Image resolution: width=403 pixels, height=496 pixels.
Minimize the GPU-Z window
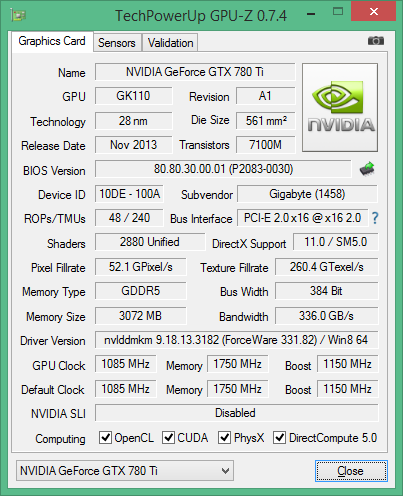point(311,14)
